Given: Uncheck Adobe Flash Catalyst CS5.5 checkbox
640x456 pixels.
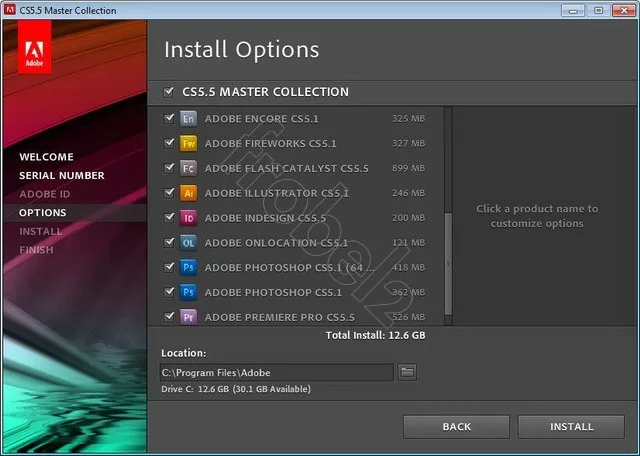Looking at the screenshot, I should [169, 168].
